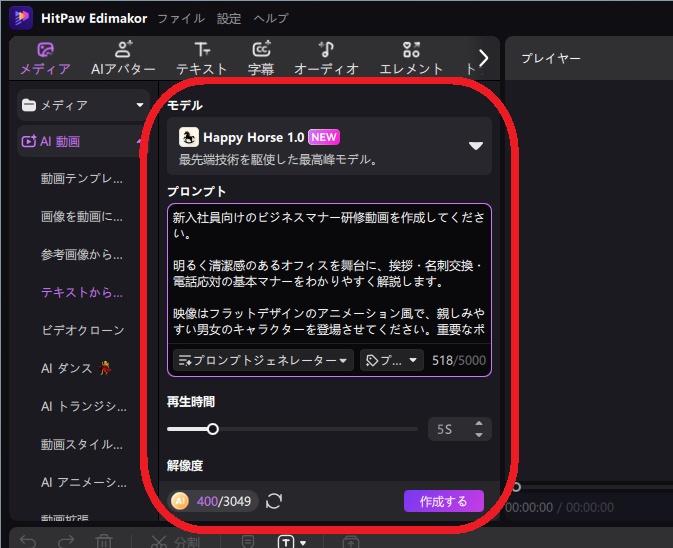
Task: Select AI トランジシ... in sidebar
Action: (84, 406)
